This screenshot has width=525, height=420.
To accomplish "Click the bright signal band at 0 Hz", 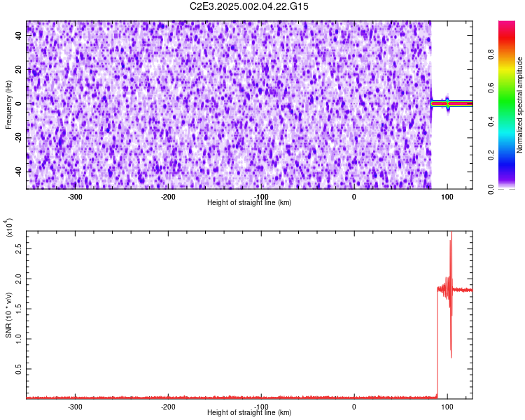I will click(451, 104).
